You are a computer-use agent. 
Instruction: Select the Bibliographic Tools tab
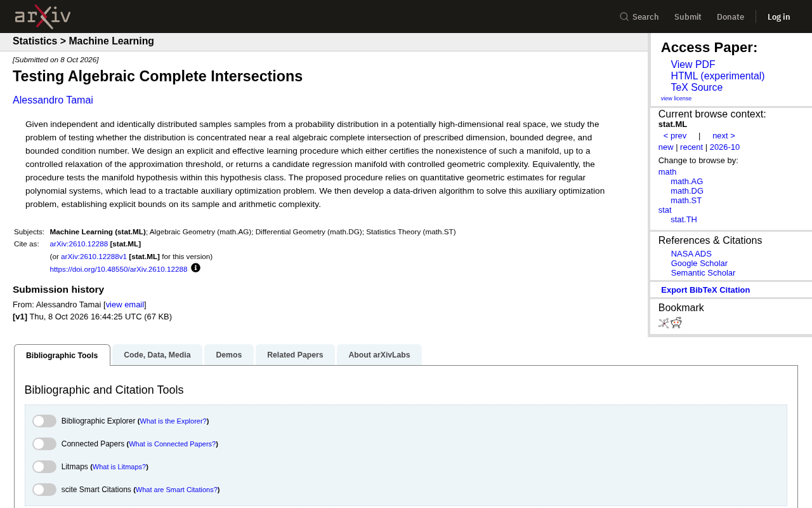click(x=62, y=355)
